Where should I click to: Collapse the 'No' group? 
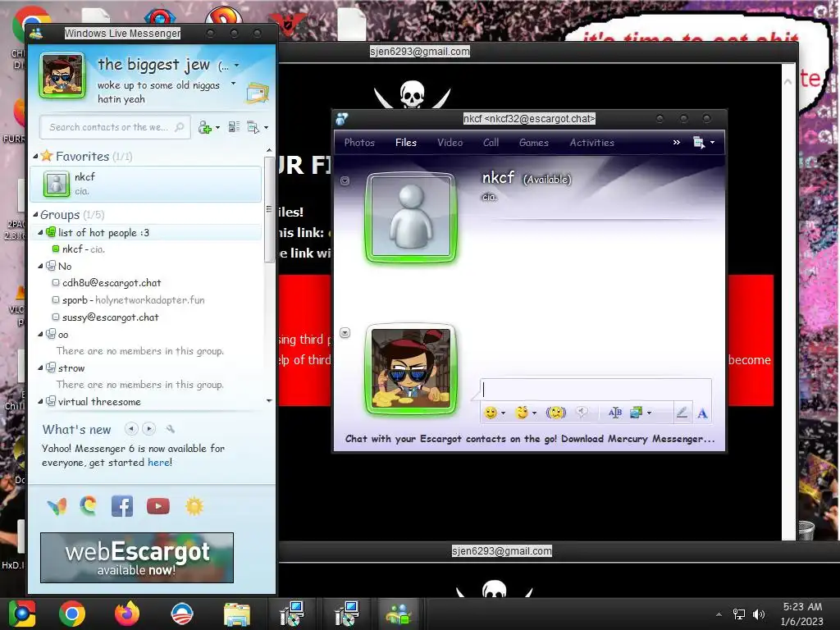pyautogui.click(x=40, y=266)
